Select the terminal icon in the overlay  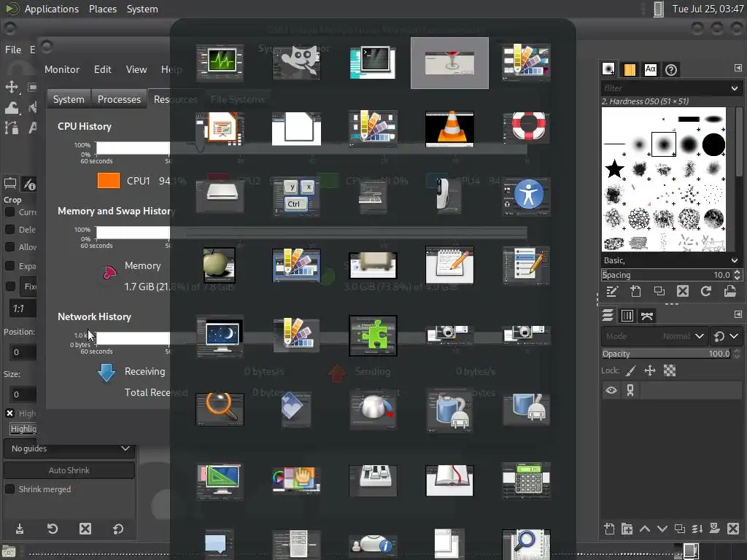[x=373, y=63]
